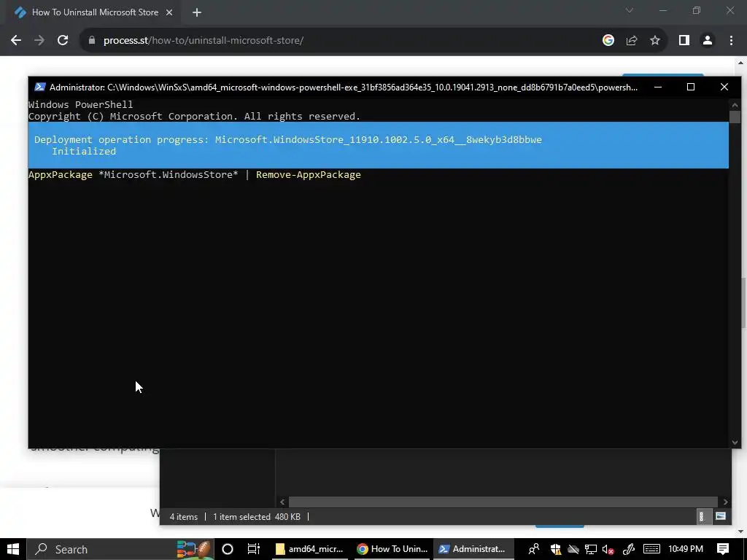This screenshot has height=560, width=747.
Task: Switch File Explorer to large icons view
Action: pyautogui.click(x=720, y=517)
